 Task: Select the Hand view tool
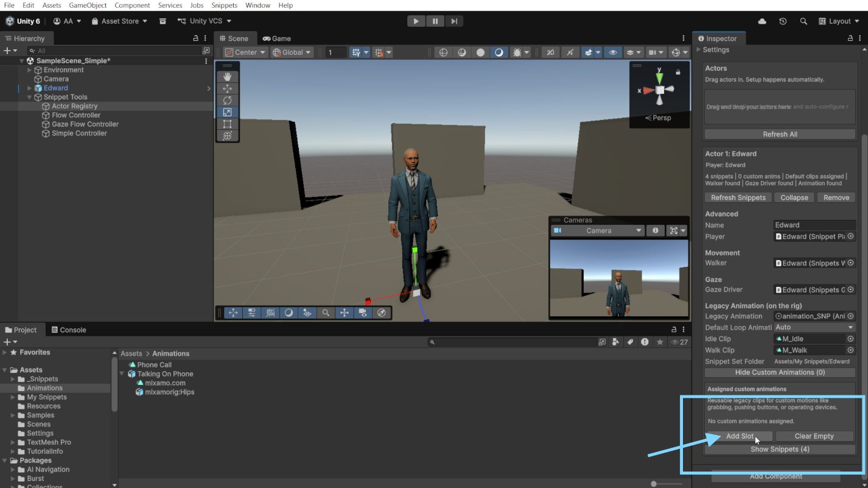pyautogui.click(x=227, y=76)
